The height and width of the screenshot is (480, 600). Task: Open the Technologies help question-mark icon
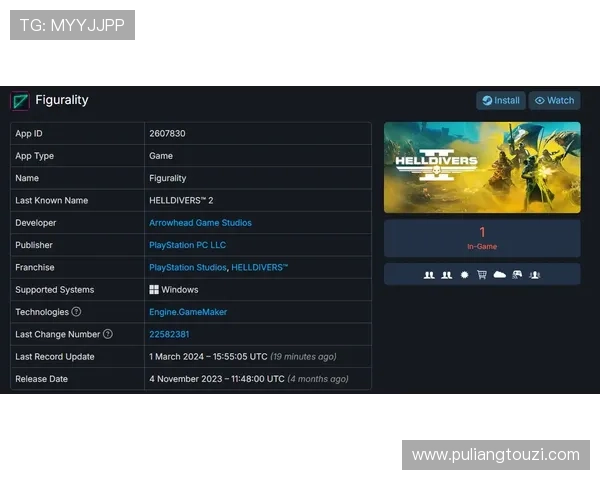77,312
